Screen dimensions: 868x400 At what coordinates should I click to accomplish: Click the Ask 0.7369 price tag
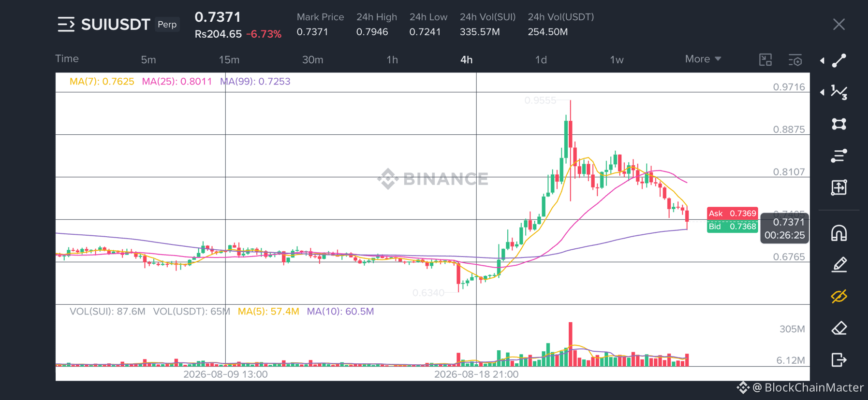(x=732, y=214)
